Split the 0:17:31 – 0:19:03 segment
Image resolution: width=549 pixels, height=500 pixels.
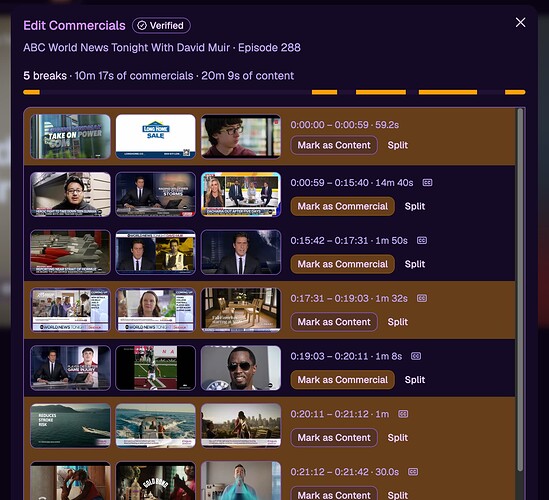[x=398, y=322]
